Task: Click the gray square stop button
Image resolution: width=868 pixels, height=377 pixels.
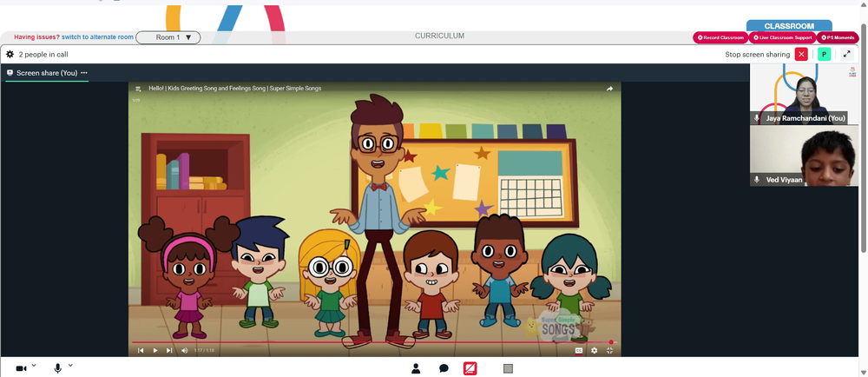Action: (x=508, y=368)
